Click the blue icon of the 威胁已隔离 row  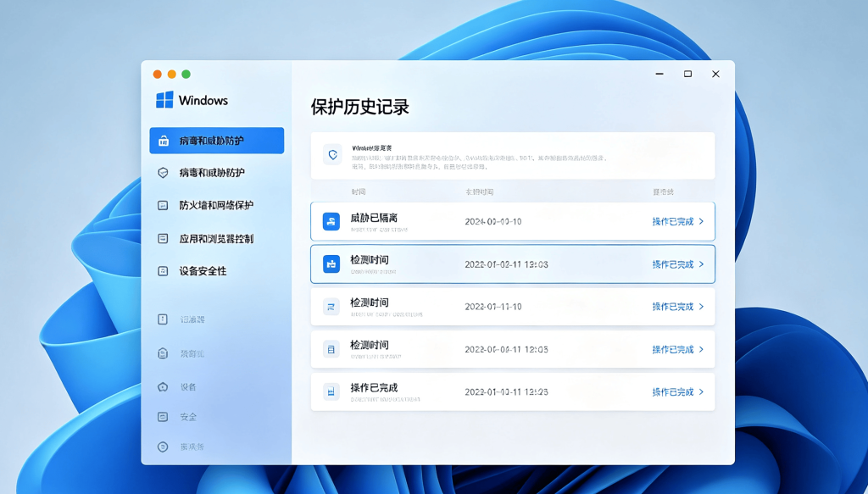pos(331,221)
